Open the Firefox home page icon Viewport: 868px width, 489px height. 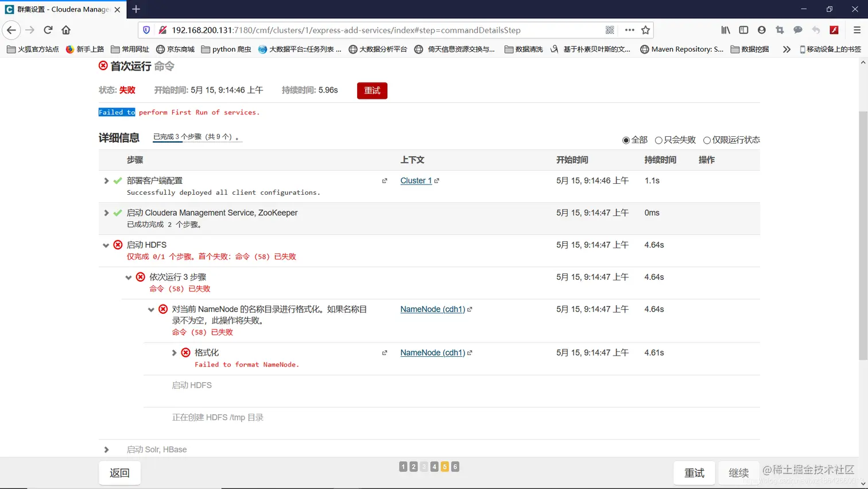pyautogui.click(x=66, y=30)
